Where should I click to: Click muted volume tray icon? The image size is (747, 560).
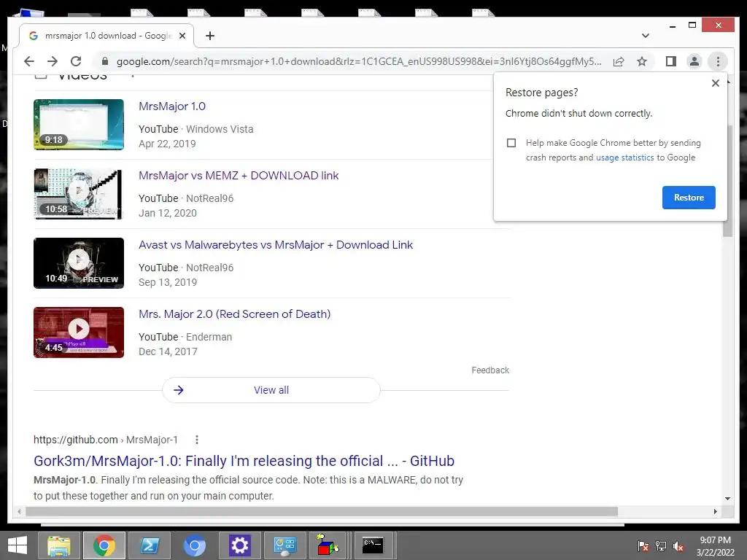[678, 546]
